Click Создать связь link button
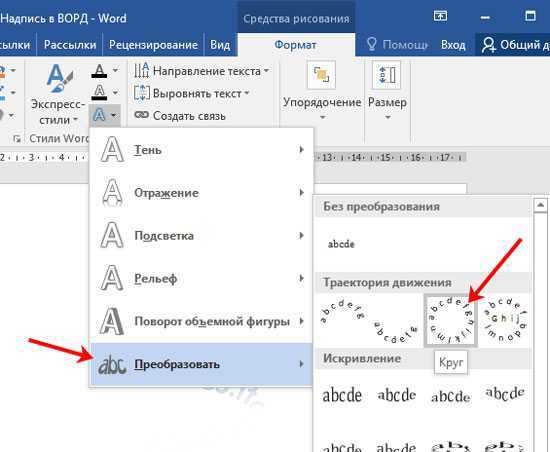Viewport: 550px width, 452px height. pos(180,115)
